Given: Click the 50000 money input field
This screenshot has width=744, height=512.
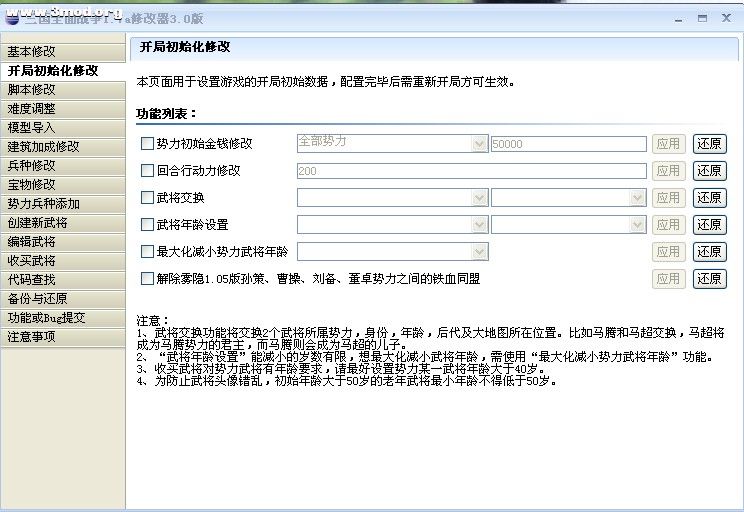Looking at the screenshot, I should 568,144.
